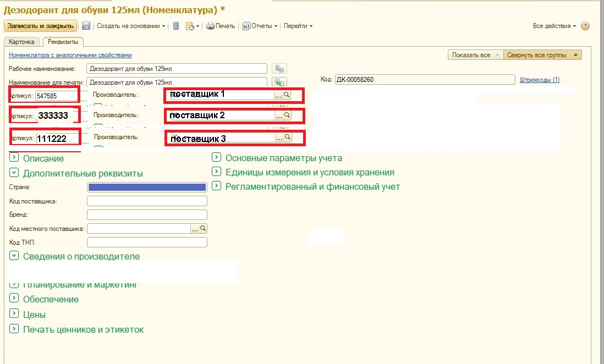Click the printer icon labeled Печать
This screenshot has width=604, height=364.
click(x=220, y=26)
